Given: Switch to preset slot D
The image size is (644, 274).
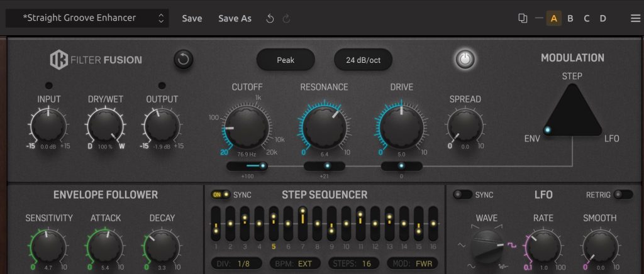Looking at the screenshot, I should point(602,18).
